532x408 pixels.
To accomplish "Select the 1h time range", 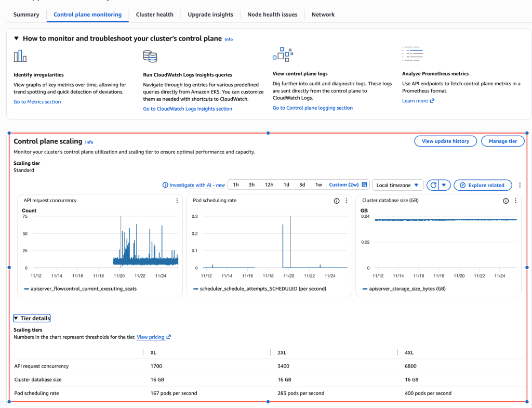I will coord(236,185).
